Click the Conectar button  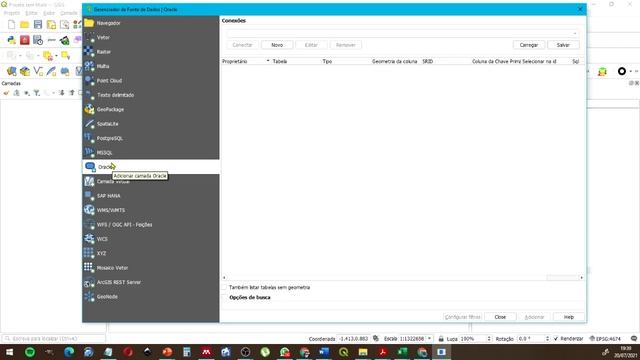(242, 45)
